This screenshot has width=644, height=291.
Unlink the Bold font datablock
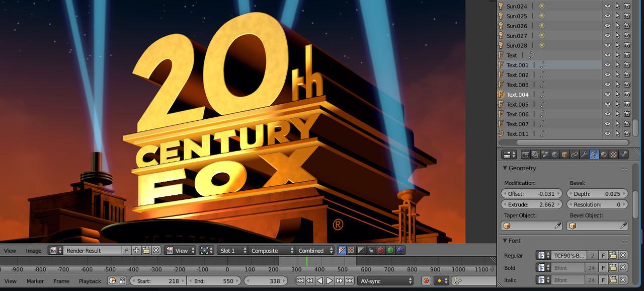coord(623,268)
